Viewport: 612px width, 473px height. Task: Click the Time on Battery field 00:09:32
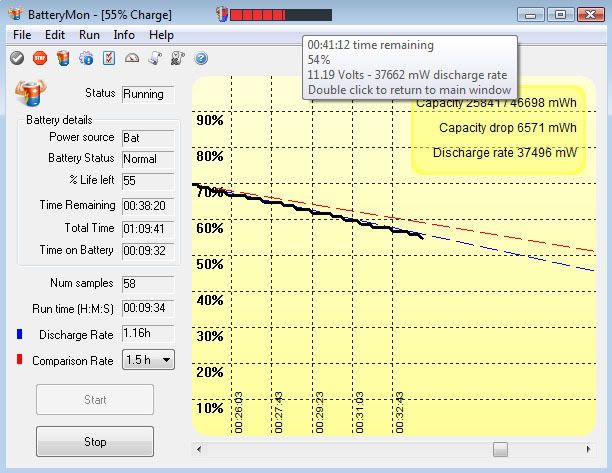tap(148, 251)
